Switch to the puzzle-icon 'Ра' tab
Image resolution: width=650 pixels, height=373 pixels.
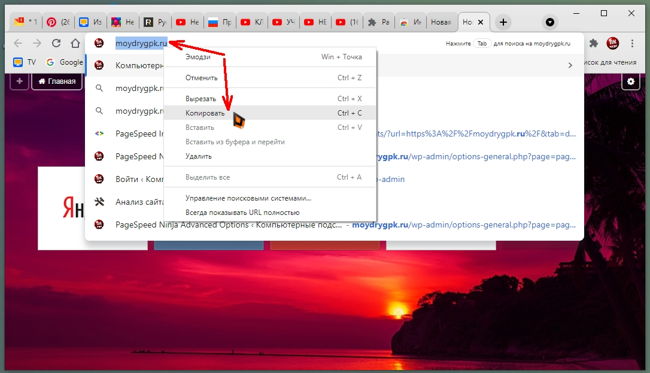379,22
